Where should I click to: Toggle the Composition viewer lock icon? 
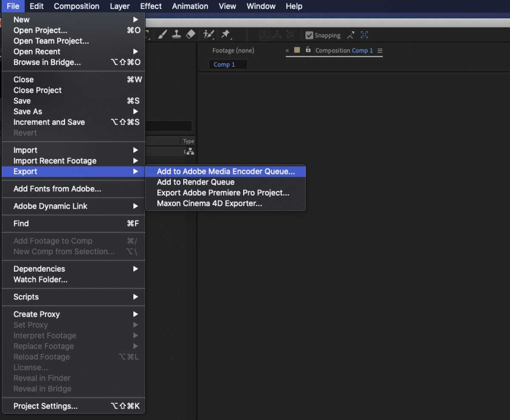[308, 50]
